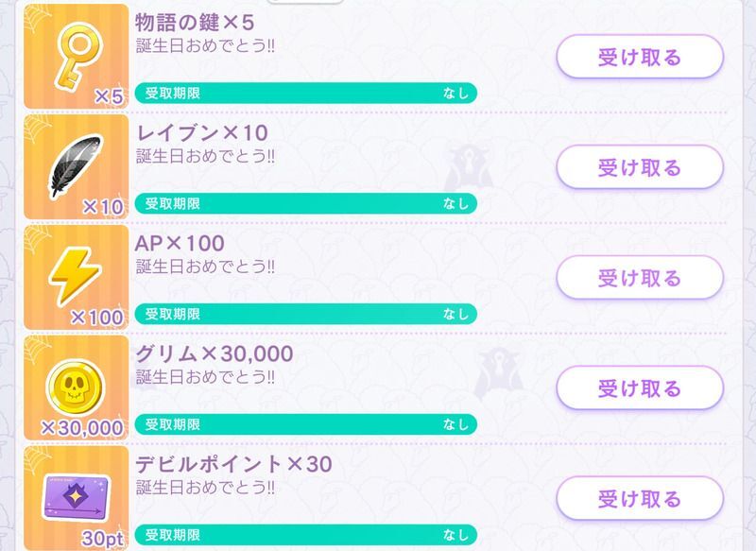Select the グリム×30,000 item title
756x551 pixels.
[215, 353]
